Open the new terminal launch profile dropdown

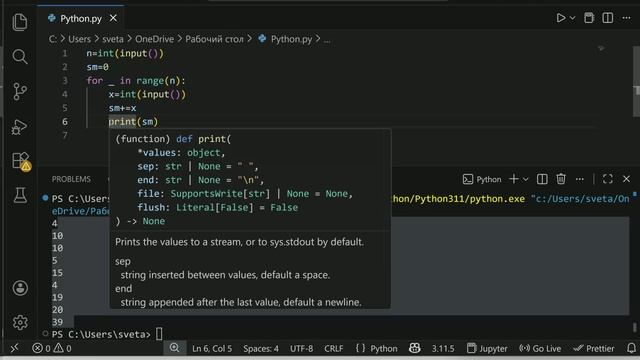coord(526,179)
